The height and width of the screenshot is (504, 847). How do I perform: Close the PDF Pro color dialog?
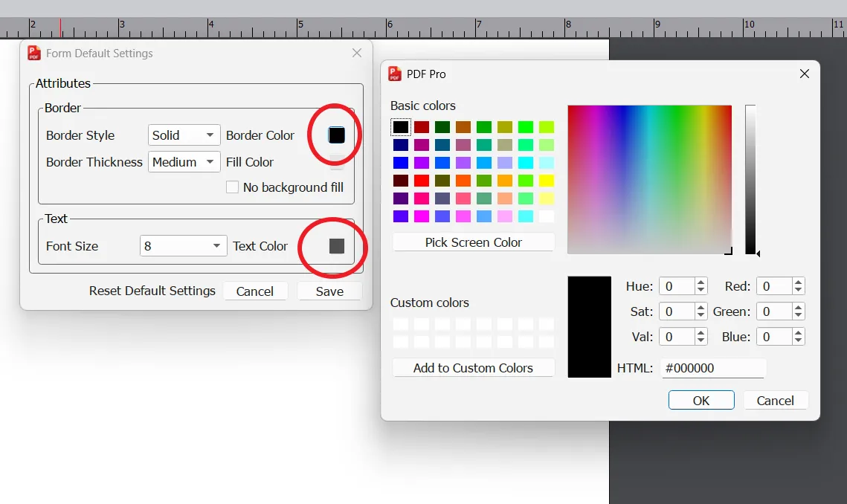[805, 74]
